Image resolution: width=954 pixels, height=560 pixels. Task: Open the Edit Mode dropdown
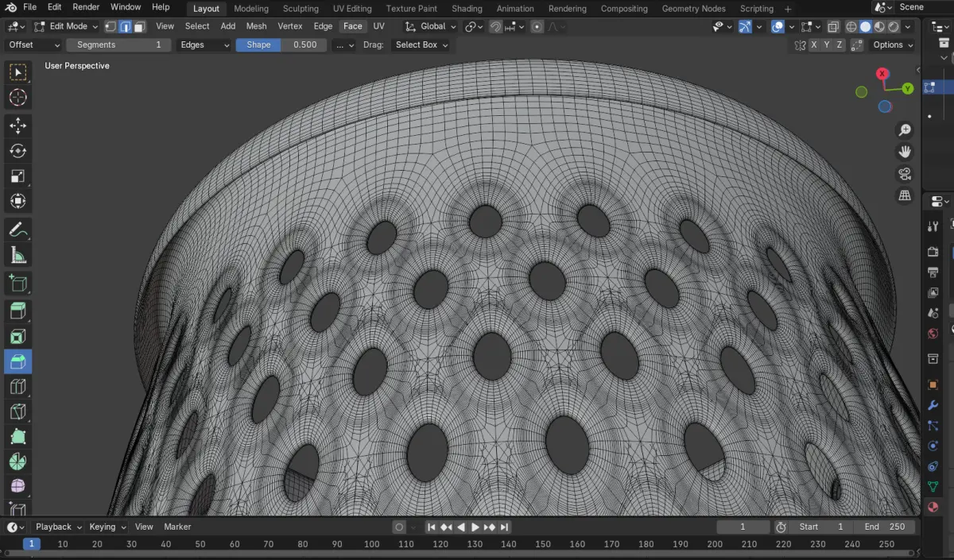click(68, 26)
